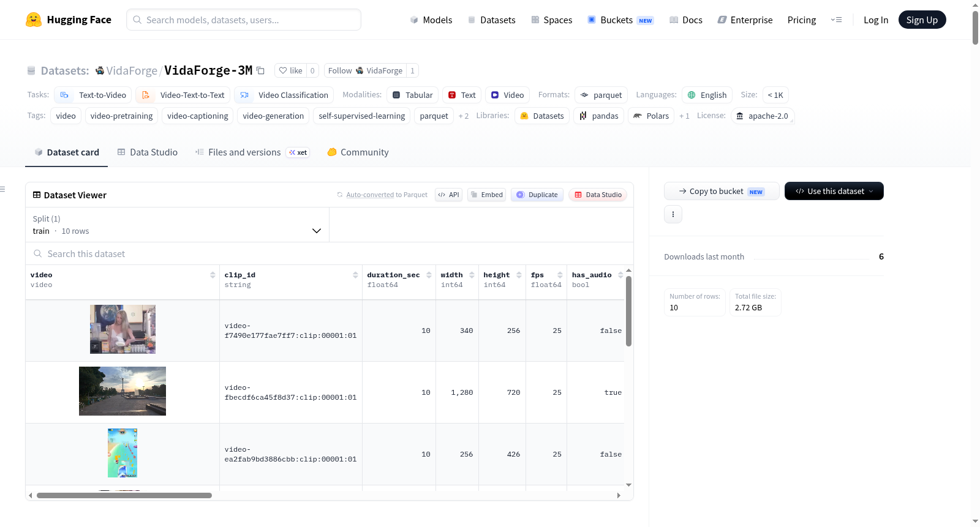Click the VidaForge owner avatar icon
980x527 pixels.
[100, 70]
